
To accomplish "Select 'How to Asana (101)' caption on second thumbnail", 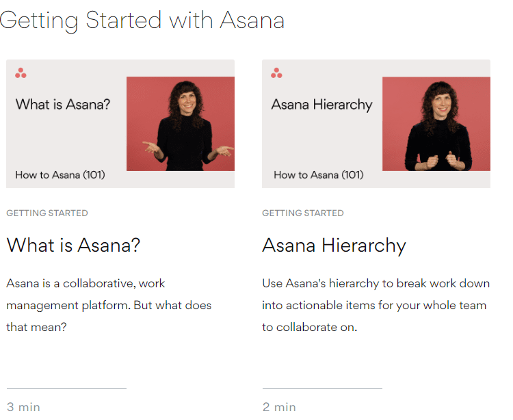I will [318, 175].
